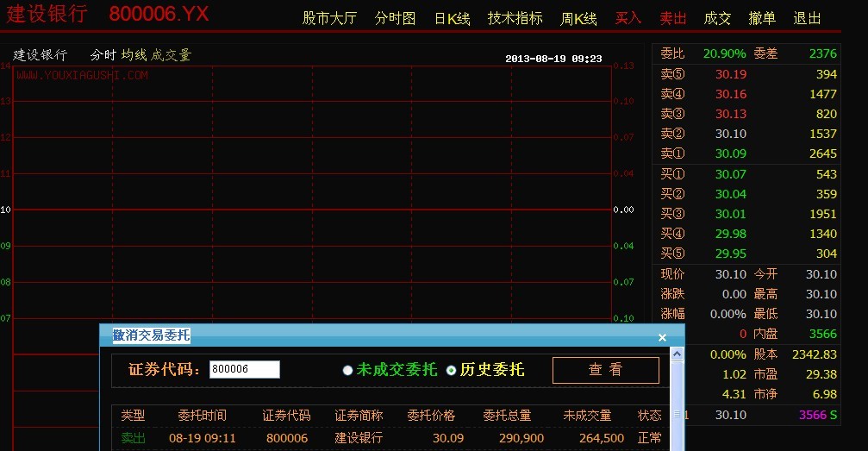Focus the 证券代码 input field

pos(244,369)
